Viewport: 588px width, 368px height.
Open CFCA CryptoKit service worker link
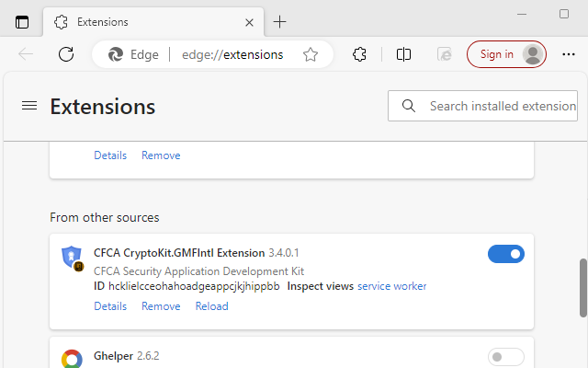pos(391,286)
